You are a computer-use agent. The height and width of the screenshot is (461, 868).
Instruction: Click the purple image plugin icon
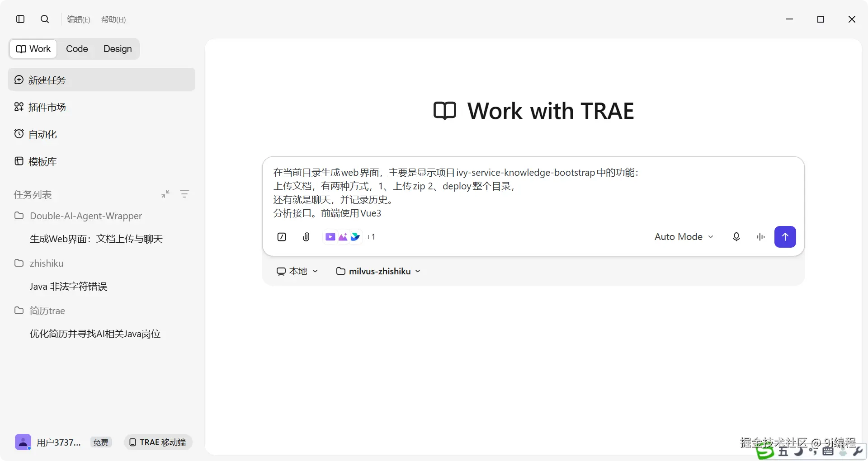click(x=343, y=237)
